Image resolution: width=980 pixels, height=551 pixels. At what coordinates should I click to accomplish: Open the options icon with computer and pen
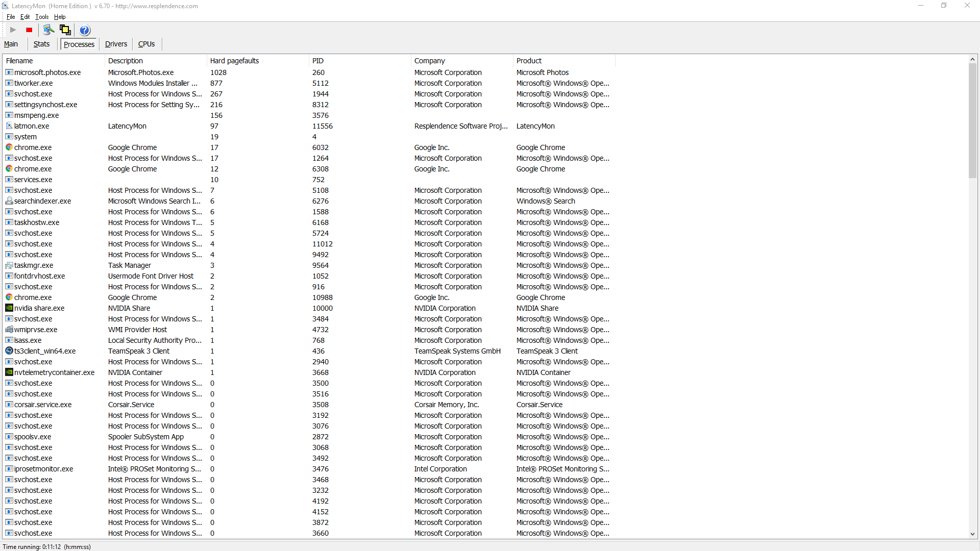click(48, 30)
